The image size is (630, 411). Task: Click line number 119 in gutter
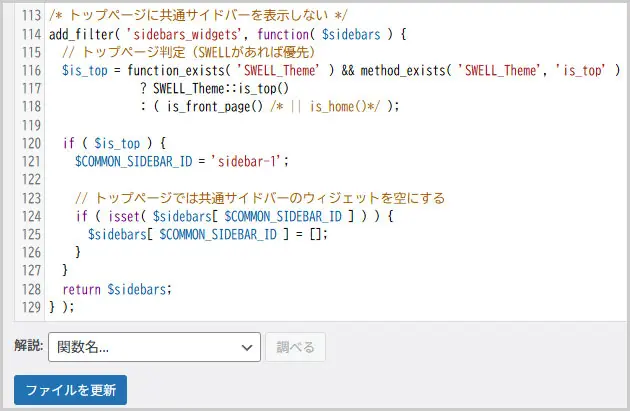[31, 125]
